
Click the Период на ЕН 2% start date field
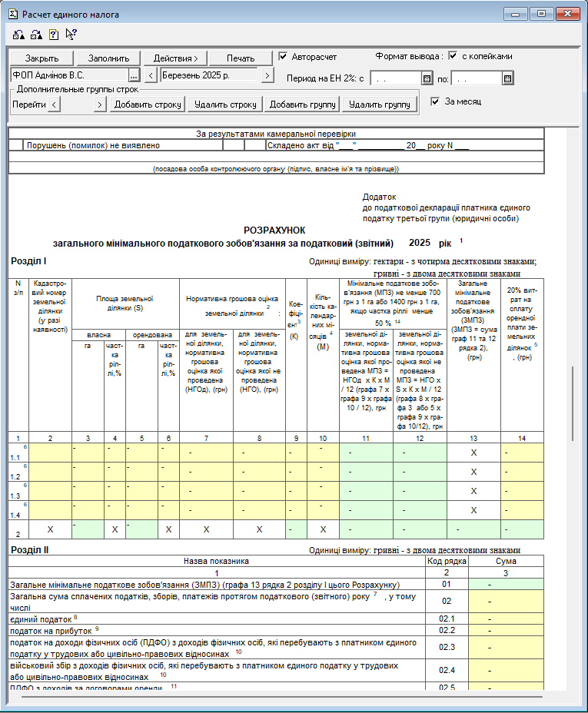[x=396, y=78]
